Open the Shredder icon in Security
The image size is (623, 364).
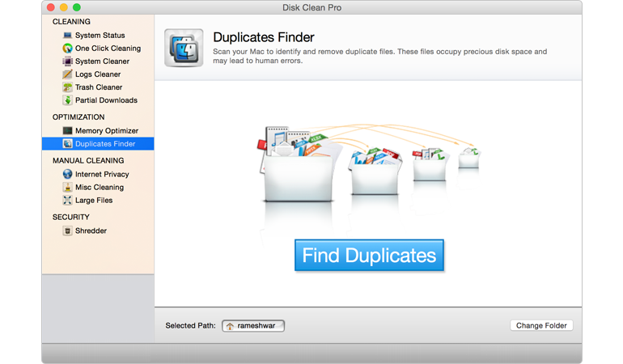(x=68, y=231)
